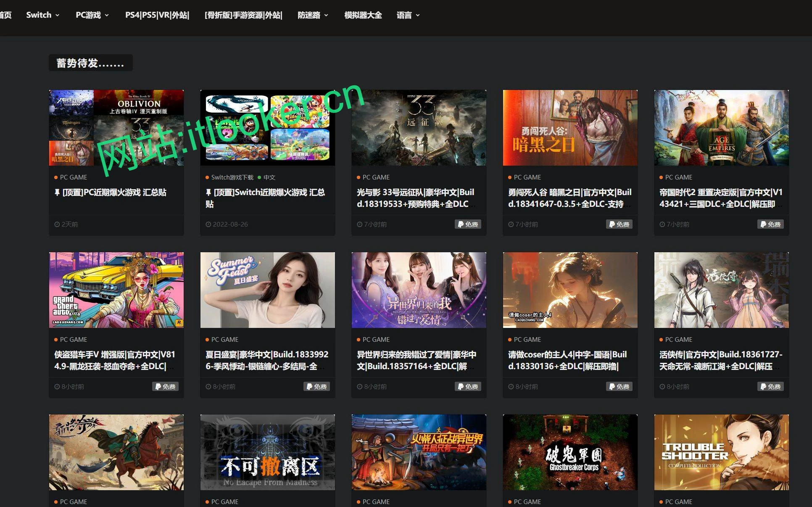Viewport: 812px width, 507px height.
Task: Click the horse rider battle cover thumbnail
Action: [116, 452]
